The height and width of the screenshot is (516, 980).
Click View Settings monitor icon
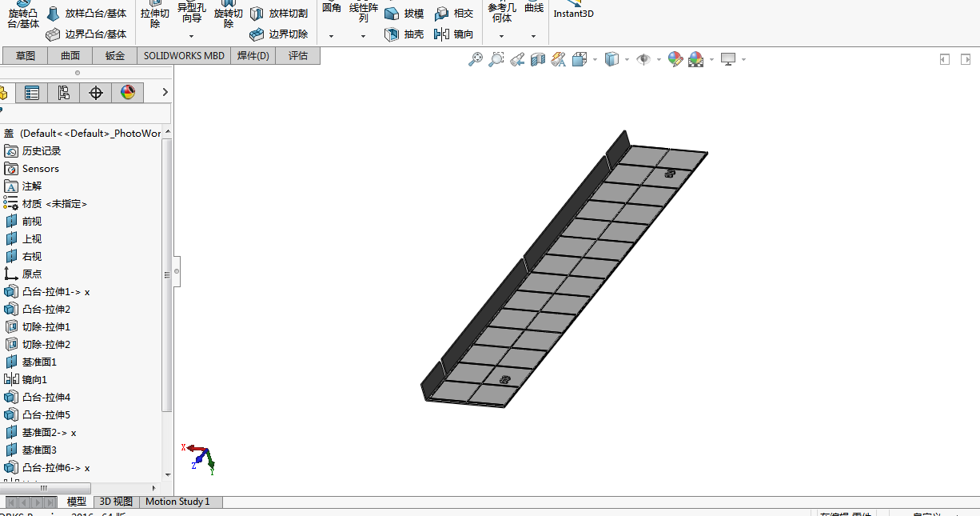[728, 59]
